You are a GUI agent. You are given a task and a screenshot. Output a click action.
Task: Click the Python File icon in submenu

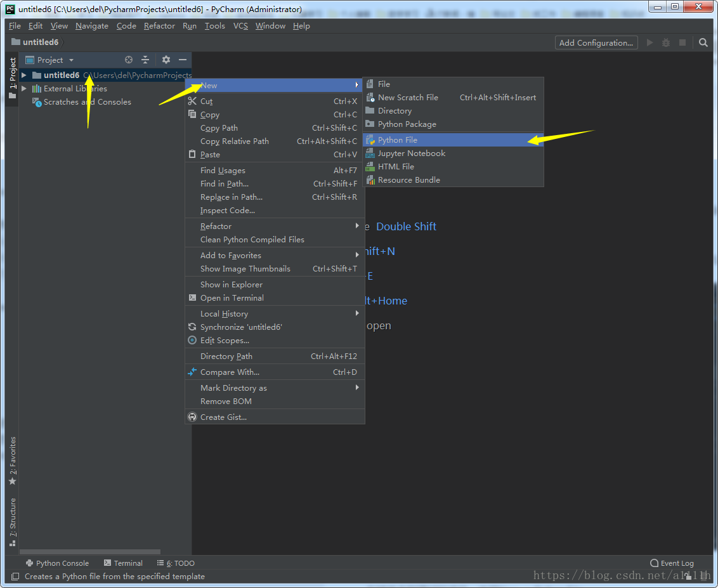pyautogui.click(x=370, y=140)
